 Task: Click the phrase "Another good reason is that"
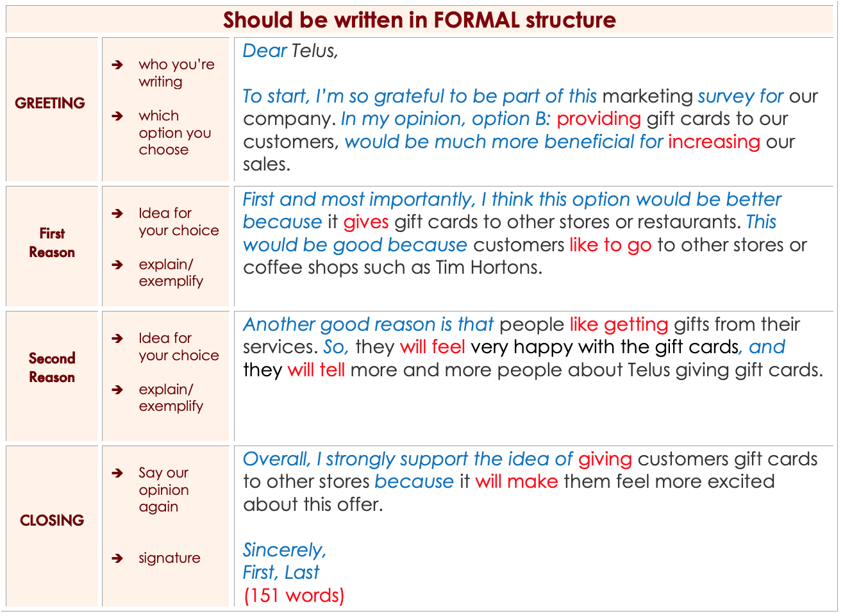click(369, 324)
